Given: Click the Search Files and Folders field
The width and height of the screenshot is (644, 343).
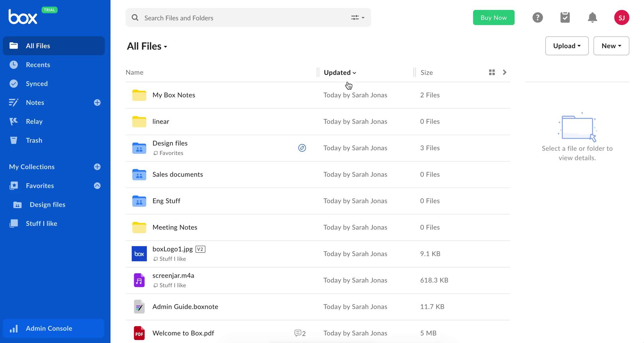Looking at the screenshot, I should (248, 17).
